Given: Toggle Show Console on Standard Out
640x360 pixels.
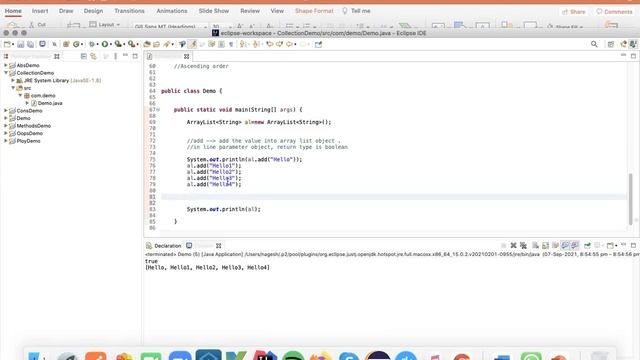Looking at the screenshot, I should (x=565, y=245).
